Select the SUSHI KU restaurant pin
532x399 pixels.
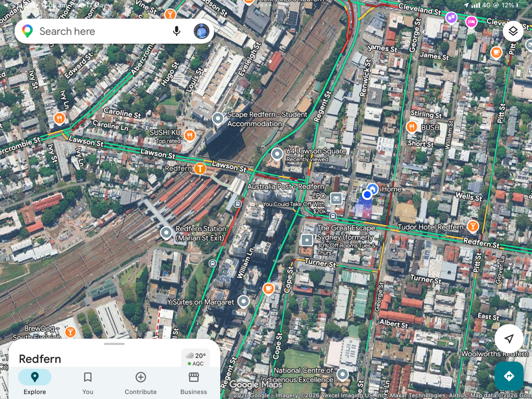click(x=190, y=135)
